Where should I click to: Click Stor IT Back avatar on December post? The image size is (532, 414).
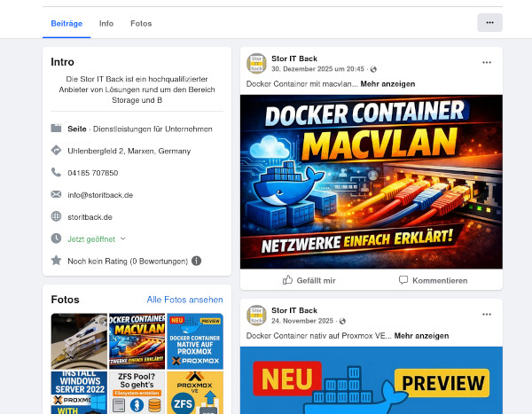(256, 64)
